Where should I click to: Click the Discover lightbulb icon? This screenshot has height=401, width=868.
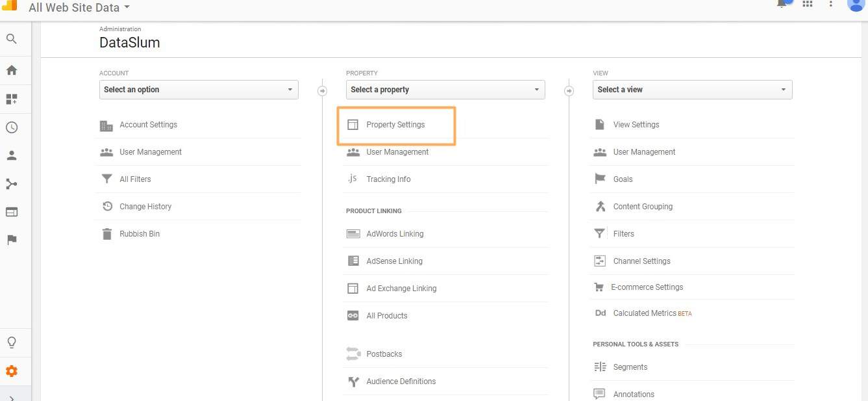pos(11,343)
